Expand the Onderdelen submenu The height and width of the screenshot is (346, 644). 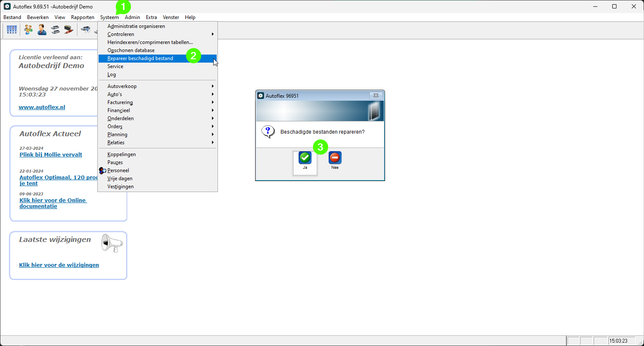tap(158, 118)
